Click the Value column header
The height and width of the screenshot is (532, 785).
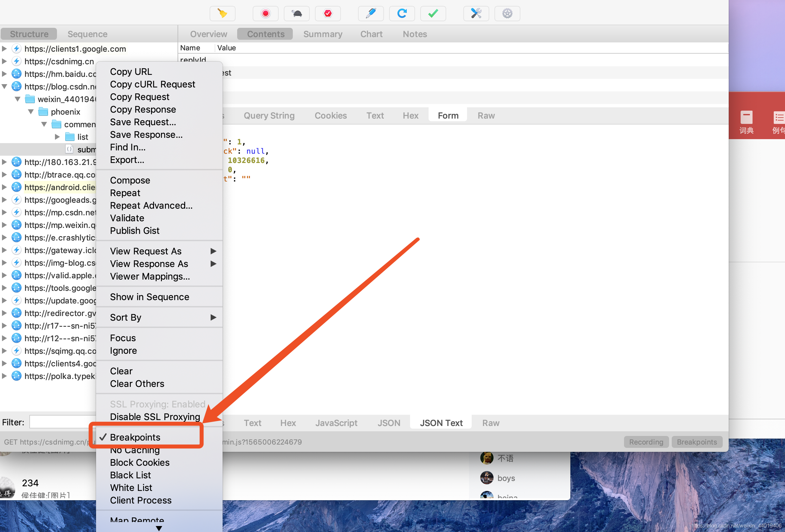[226, 48]
